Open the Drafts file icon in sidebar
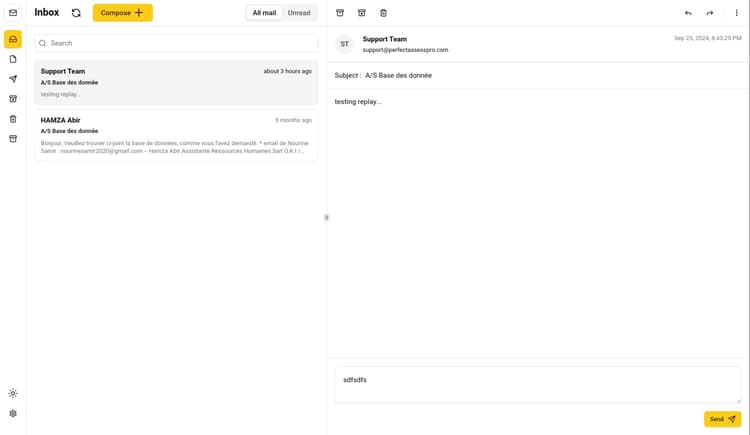The image size is (750, 435). coord(13,59)
